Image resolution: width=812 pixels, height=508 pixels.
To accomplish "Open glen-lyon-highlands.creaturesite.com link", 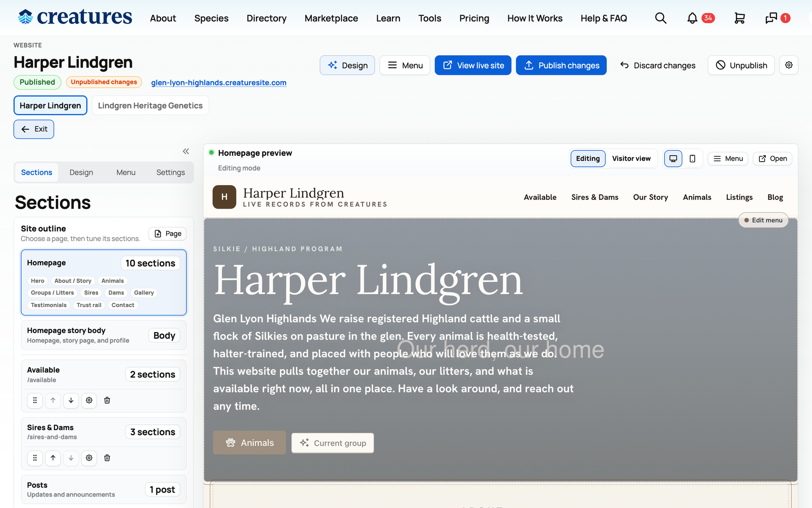I will 219,83.
